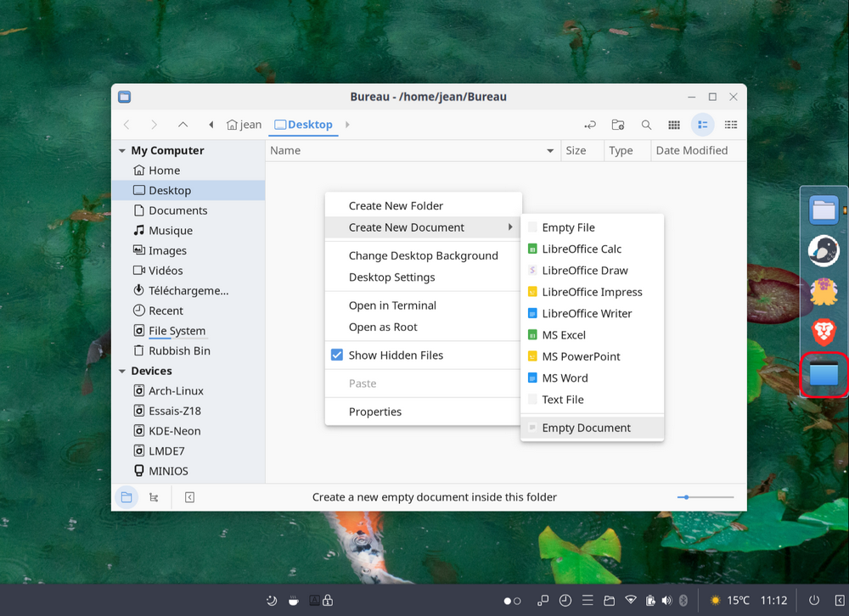The height and width of the screenshot is (616, 849).
Task: Collapse the Devices section
Action: point(122,372)
